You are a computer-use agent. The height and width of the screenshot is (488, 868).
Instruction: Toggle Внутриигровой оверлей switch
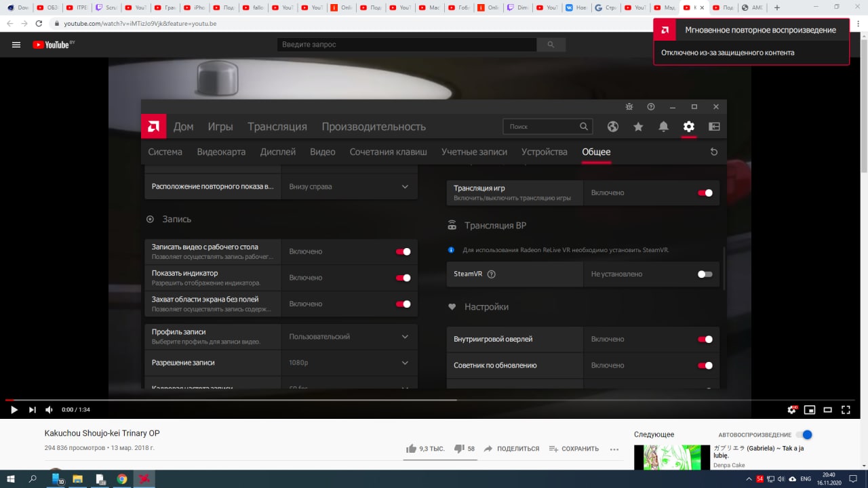coord(705,339)
